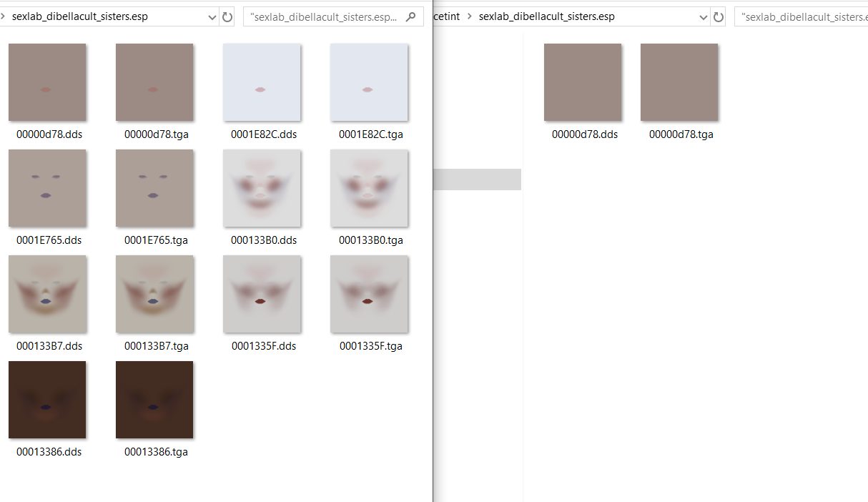The height and width of the screenshot is (502, 868).
Task: Click sexlab_dibellacult_sisters.esp breadcrumb in left window
Action: tap(80, 16)
